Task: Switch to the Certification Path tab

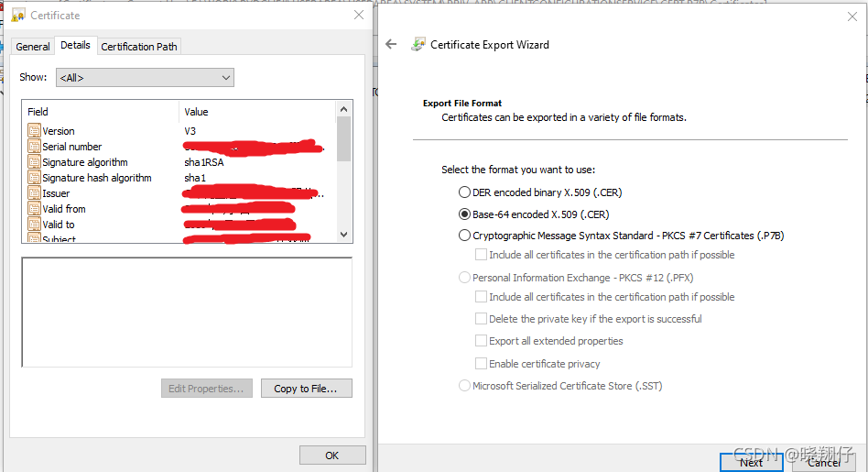Action: [x=139, y=47]
